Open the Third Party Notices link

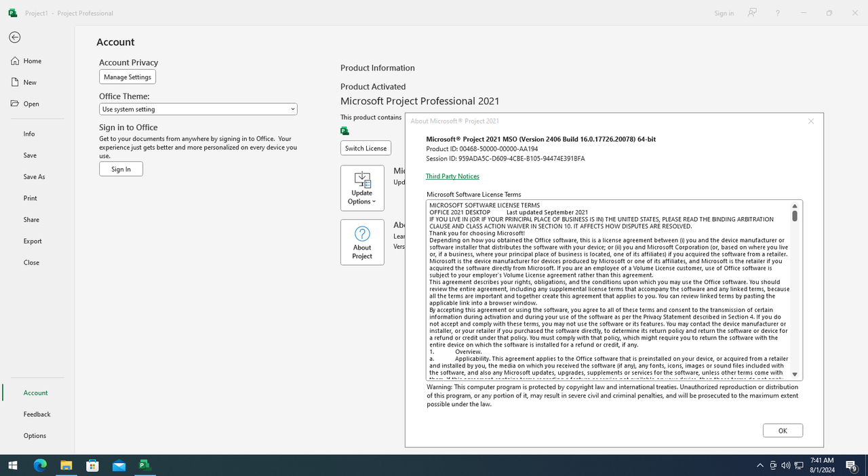[452, 176]
